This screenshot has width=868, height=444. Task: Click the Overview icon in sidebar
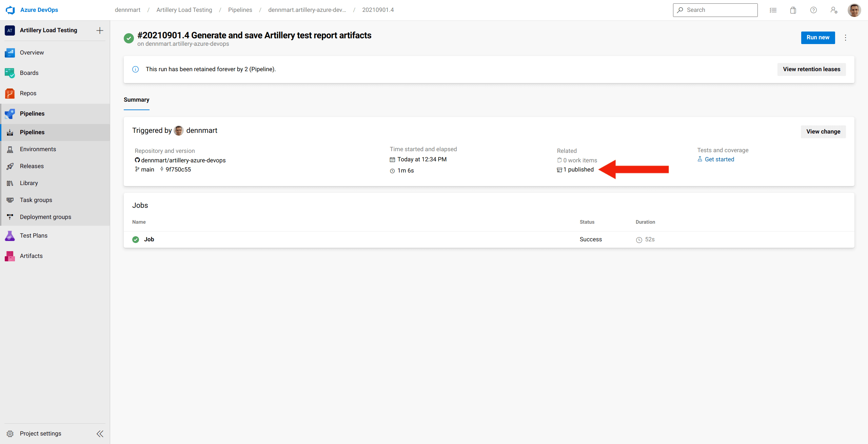tap(9, 52)
